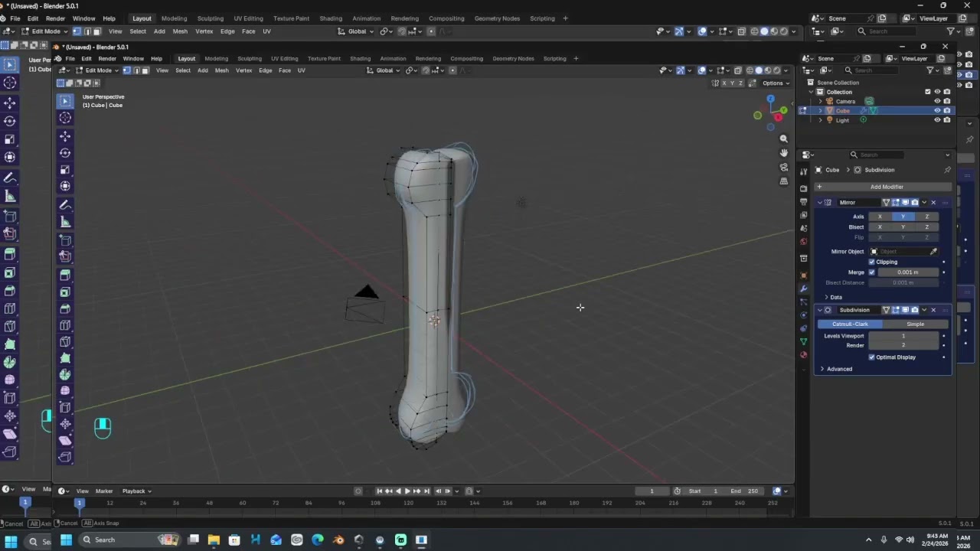
Task: Hide Light with its outliner eye icon
Action: pos(937,120)
